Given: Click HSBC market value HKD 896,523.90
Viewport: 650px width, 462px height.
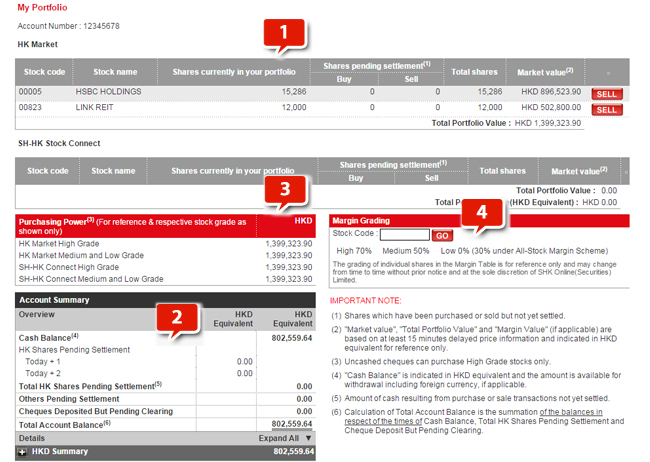Looking at the screenshot, I should (551, 92).
